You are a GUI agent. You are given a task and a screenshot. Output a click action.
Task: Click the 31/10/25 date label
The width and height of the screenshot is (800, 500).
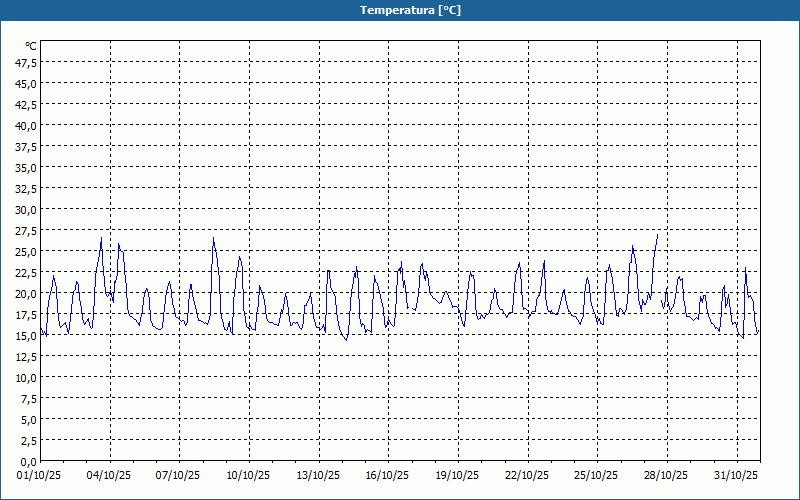click(x=735, y=474)
